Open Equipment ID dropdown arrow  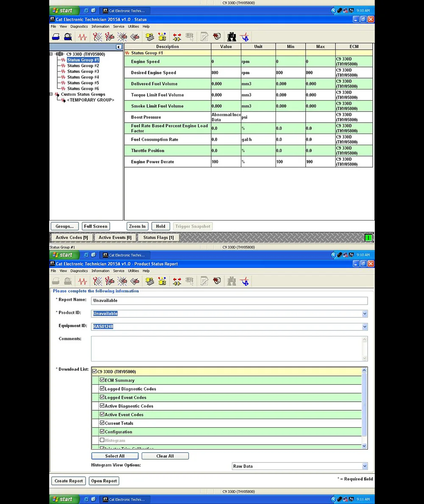tap(365, 327)
